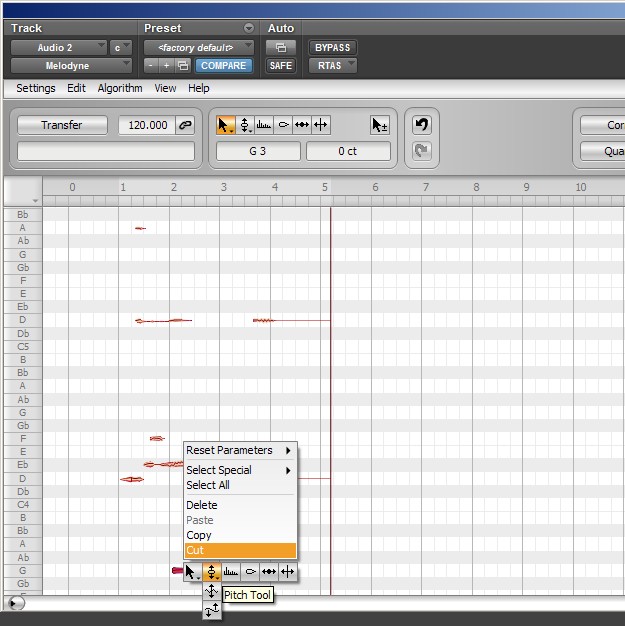Toggle the BYPASS button
The image size is (625, 626).
click(x=333, y=48)
